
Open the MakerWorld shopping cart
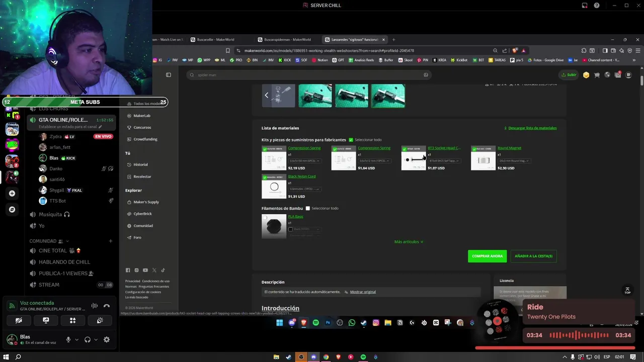[597, 75]
